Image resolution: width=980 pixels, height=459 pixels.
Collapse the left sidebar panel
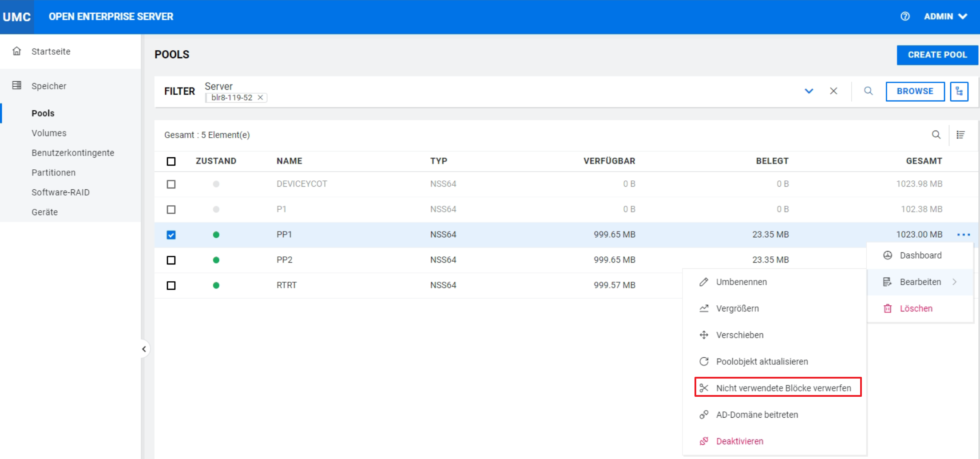(144, 349)
